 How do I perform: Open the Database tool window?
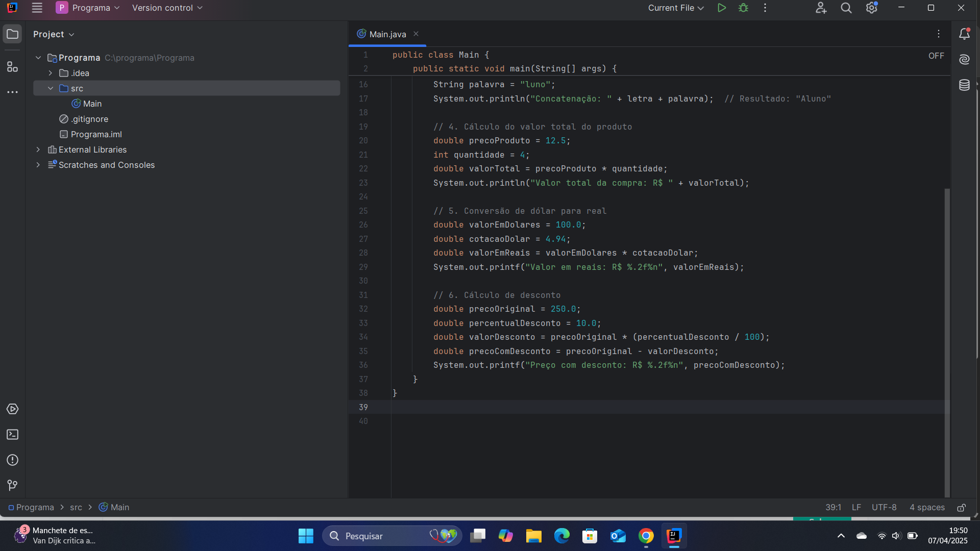(x=964, y=85)
